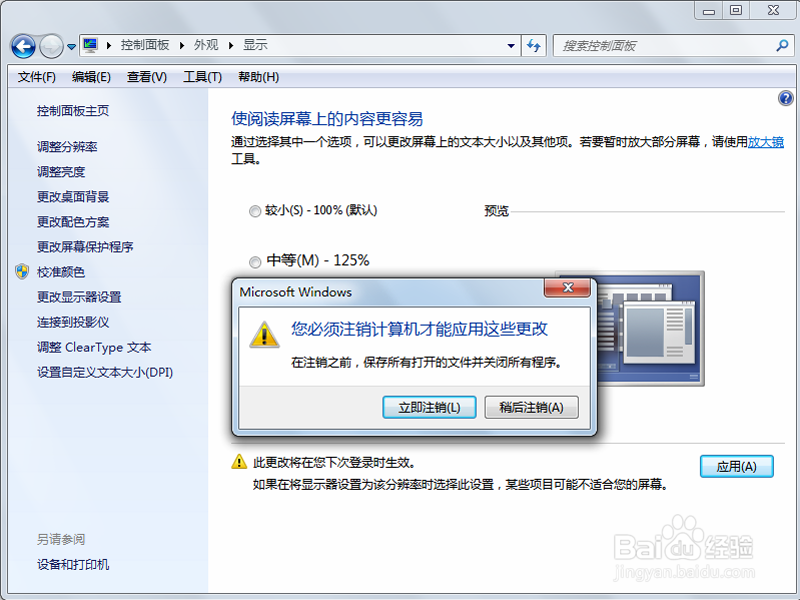Viewport: 800px width, 600px height.
Task: Click the magnifier search icon
Action: pyautogui.click(x=782, y=46)
